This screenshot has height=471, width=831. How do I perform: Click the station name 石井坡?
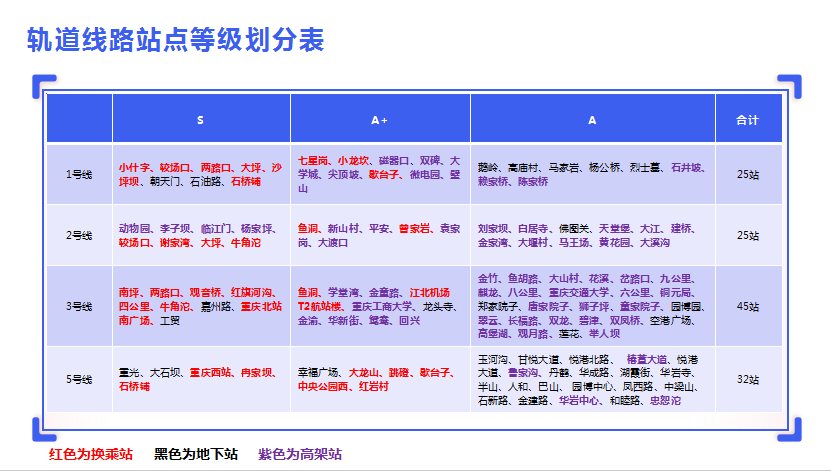tap(686, 168)
